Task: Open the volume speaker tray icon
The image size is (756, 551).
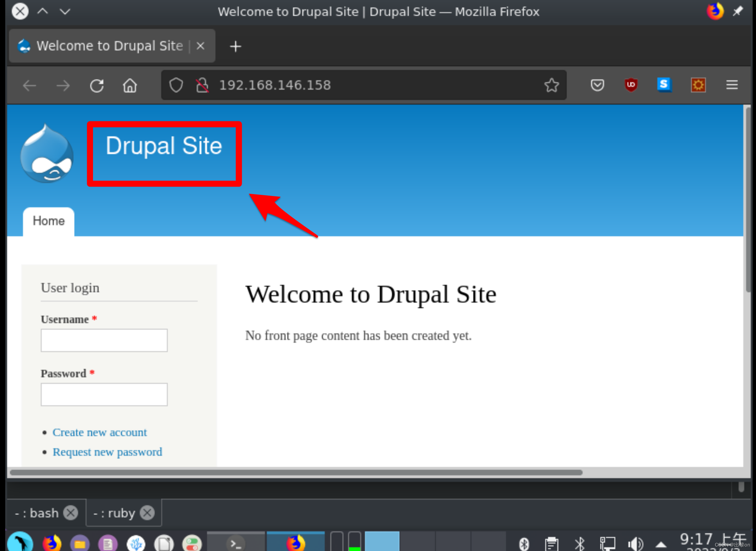Action: [x=635, y=544]
